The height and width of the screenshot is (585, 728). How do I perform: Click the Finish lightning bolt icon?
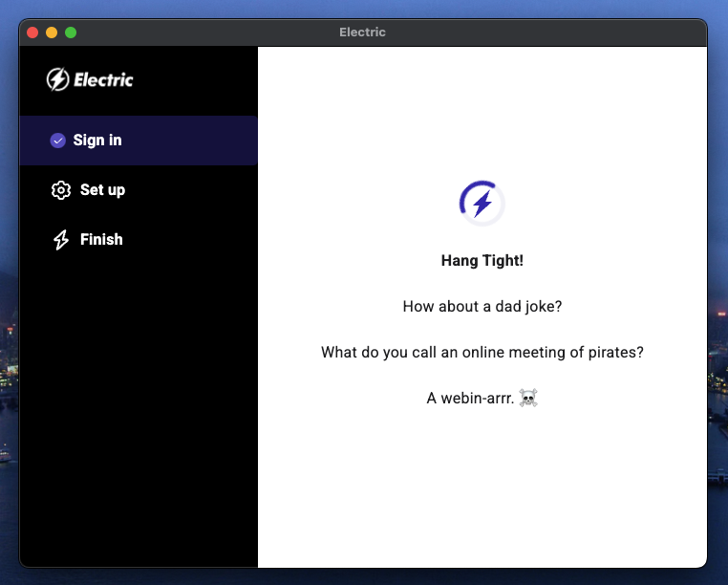click(61, 240)
